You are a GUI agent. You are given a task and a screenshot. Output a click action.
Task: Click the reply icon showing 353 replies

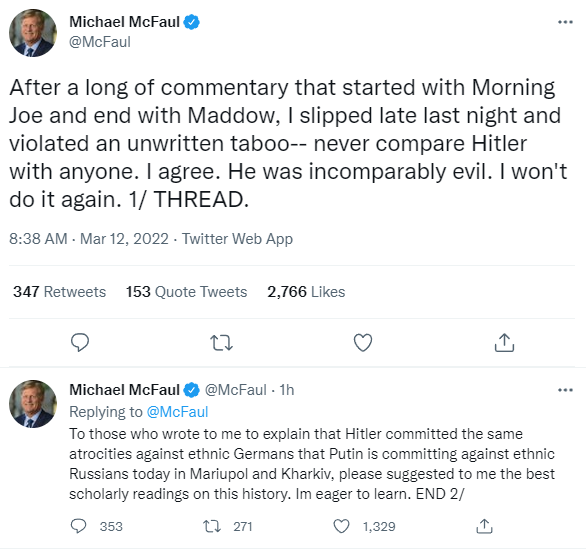(78, 526)
